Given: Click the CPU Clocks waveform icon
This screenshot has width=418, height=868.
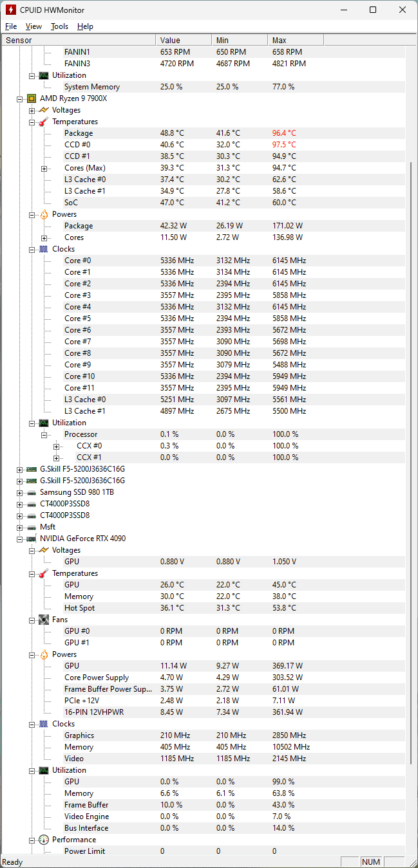Looking at the screenshot, I should (43, 249).
